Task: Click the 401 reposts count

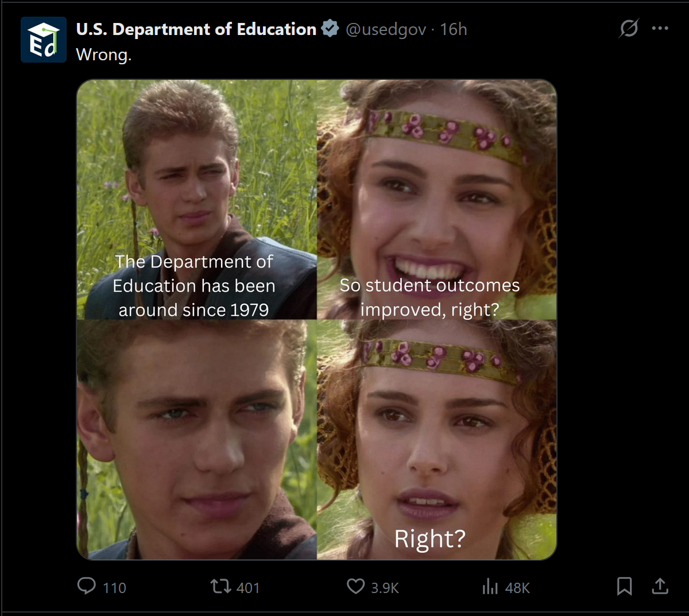Action: 248,588
